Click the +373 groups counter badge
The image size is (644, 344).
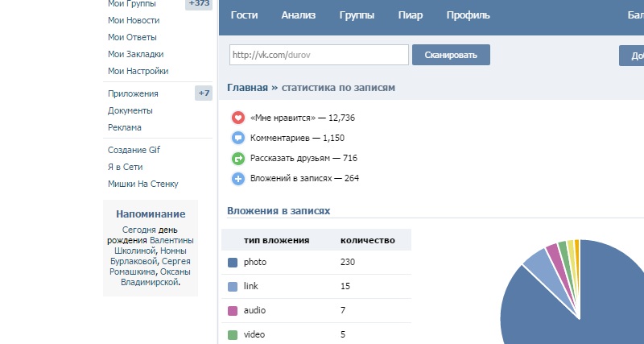199,4
